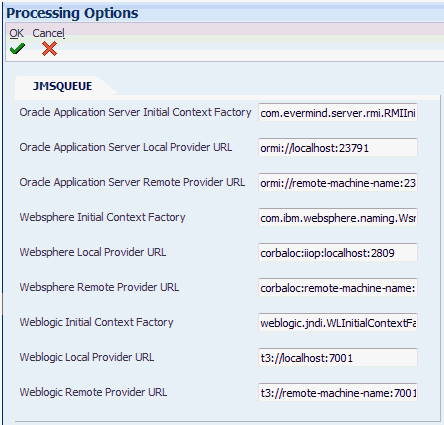This screenshot has width=444, height=425.
Task: Click label 'Weblogic Local Provider URL'
Action: click(87, 357)
